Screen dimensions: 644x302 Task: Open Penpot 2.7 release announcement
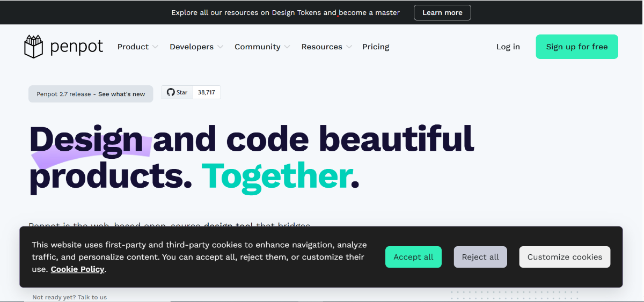(91, 94)
